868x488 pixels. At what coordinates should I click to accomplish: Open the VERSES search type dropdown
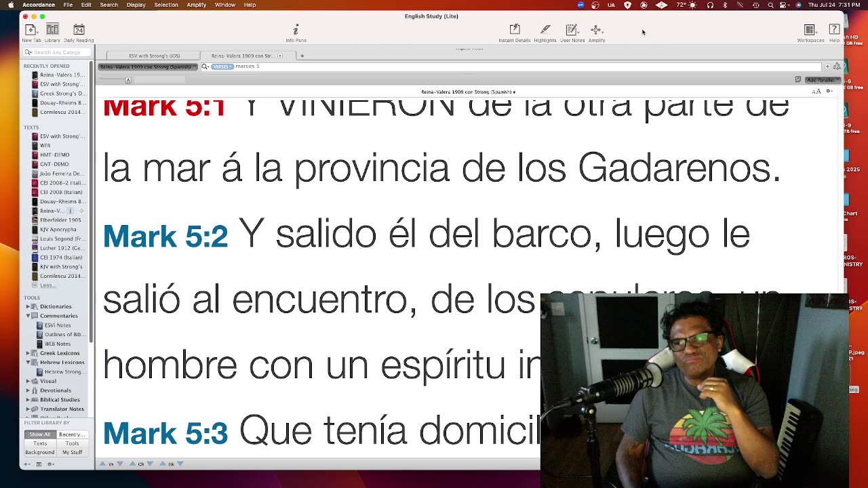click(222, 66)
